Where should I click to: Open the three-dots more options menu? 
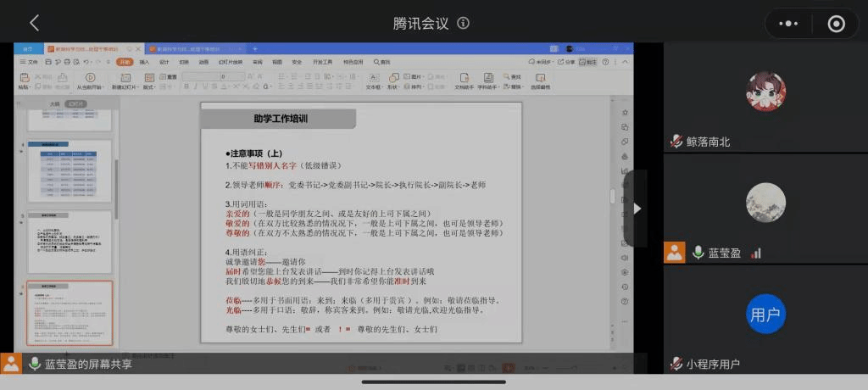point(788,24)
